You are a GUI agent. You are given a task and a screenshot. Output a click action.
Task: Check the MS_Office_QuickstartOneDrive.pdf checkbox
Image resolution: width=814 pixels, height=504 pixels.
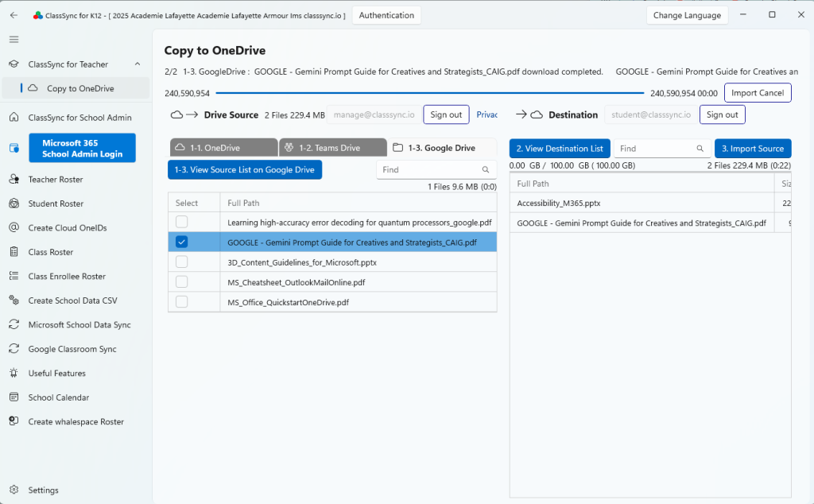tap(182, 301)
